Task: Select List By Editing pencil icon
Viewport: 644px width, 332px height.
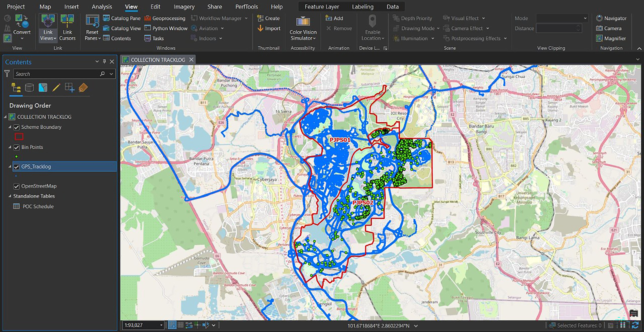Action: click(56, 88)
